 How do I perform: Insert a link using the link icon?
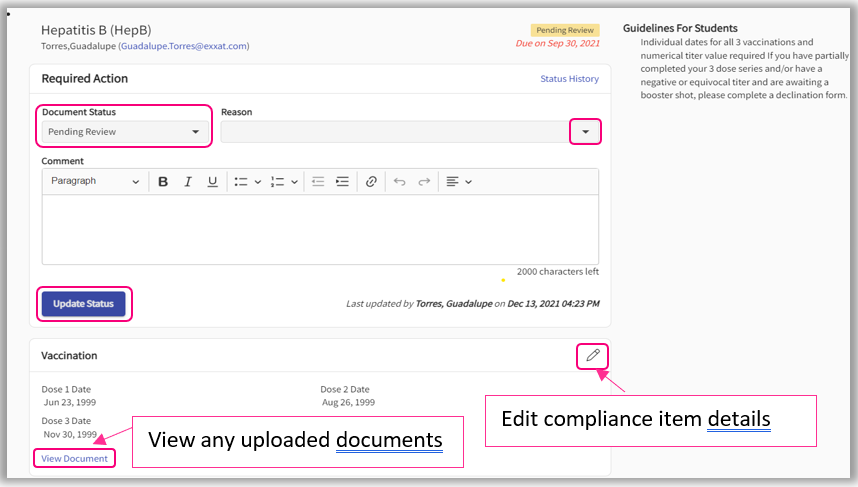(371, 182)
